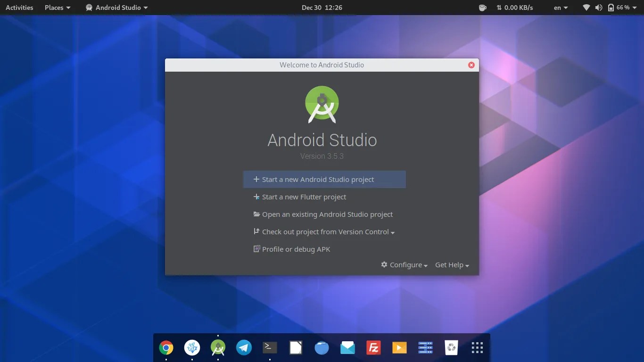
Task: Open Telegram from the dock
Action: pos(244,348)
